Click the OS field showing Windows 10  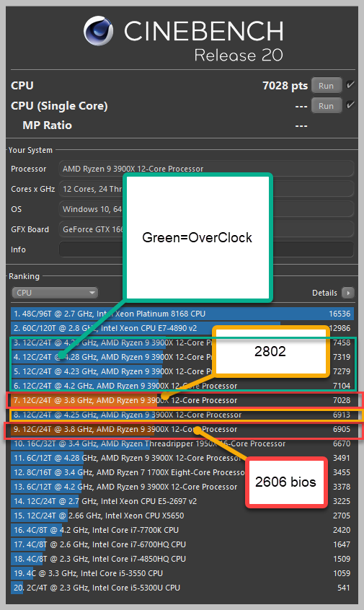pos(206,209)
